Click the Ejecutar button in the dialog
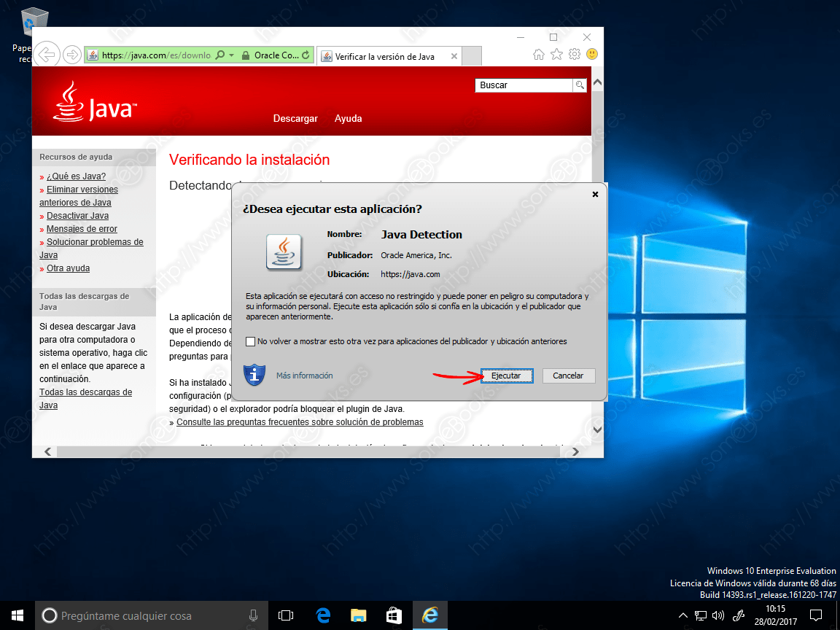Screen dimensions: 840x630 click(x=506, y=376)
